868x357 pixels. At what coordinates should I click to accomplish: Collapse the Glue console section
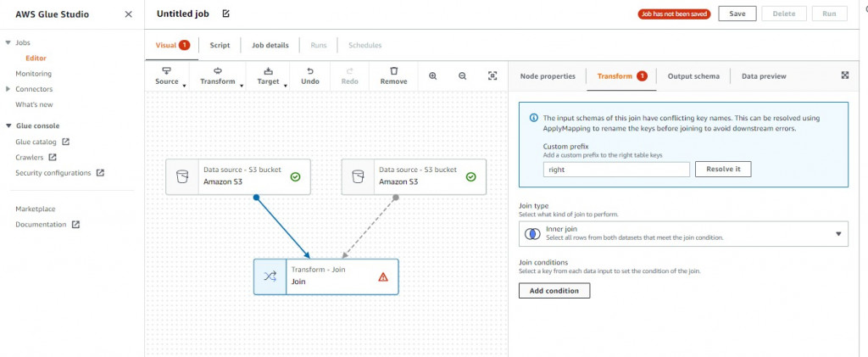click(8, 126)
